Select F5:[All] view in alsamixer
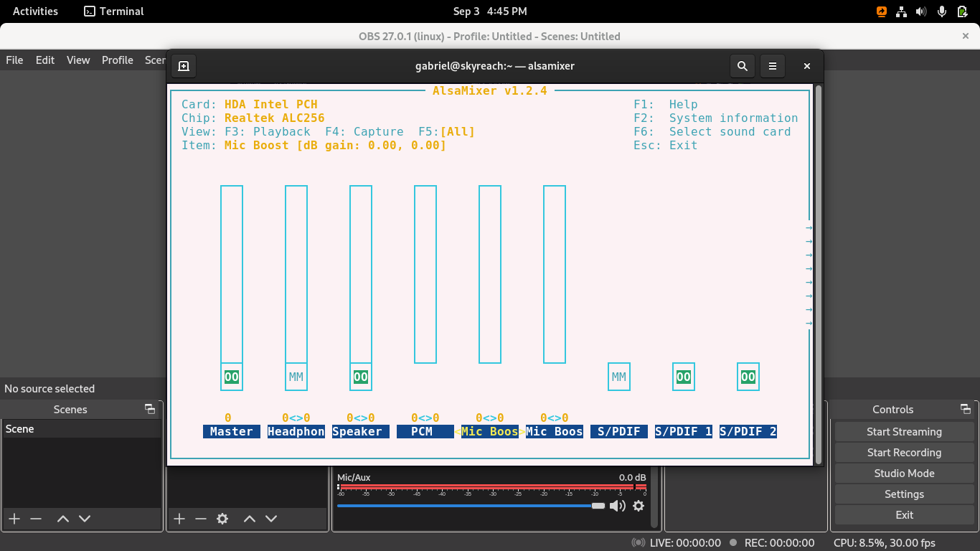Screen dimensions: 980x551 coord(447,132)
